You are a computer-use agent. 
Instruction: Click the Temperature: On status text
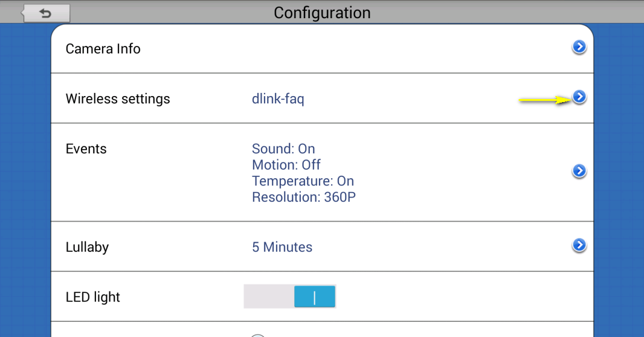point(303,181)
